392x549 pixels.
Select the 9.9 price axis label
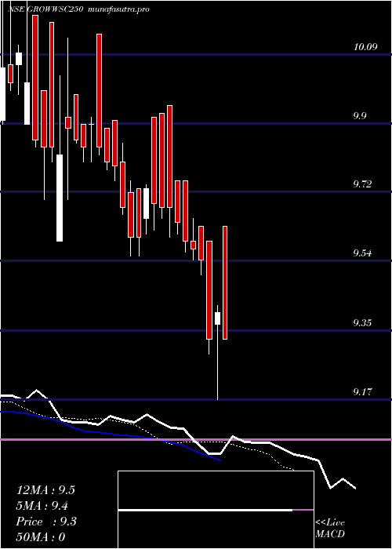(360, 116)
